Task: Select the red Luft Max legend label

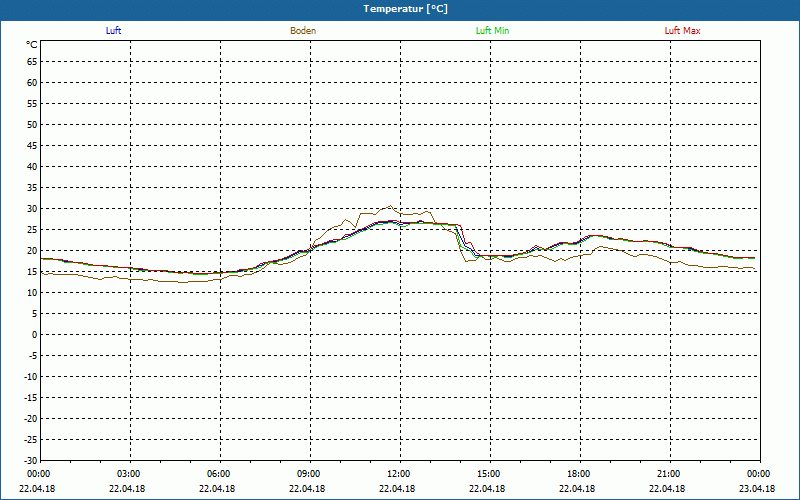Action: [x=682, y=31]
